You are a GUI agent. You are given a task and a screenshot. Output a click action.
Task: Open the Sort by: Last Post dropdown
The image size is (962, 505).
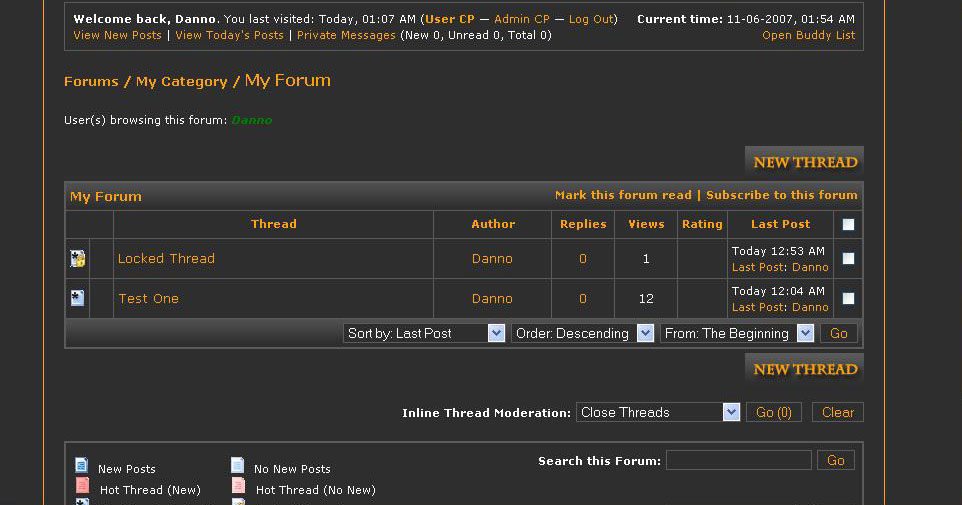424,333
